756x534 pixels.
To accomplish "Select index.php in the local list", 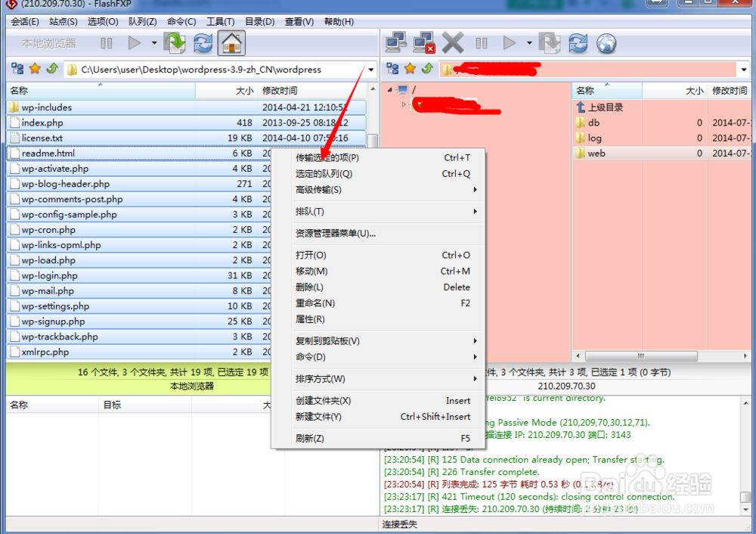I will tap(186, 123).
